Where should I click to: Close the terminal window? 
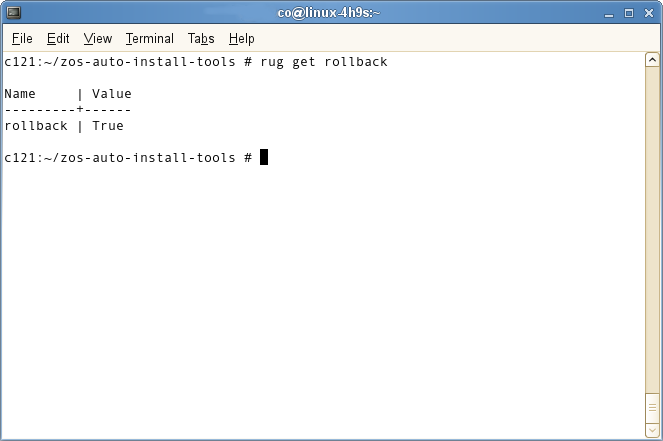(649, 13)
